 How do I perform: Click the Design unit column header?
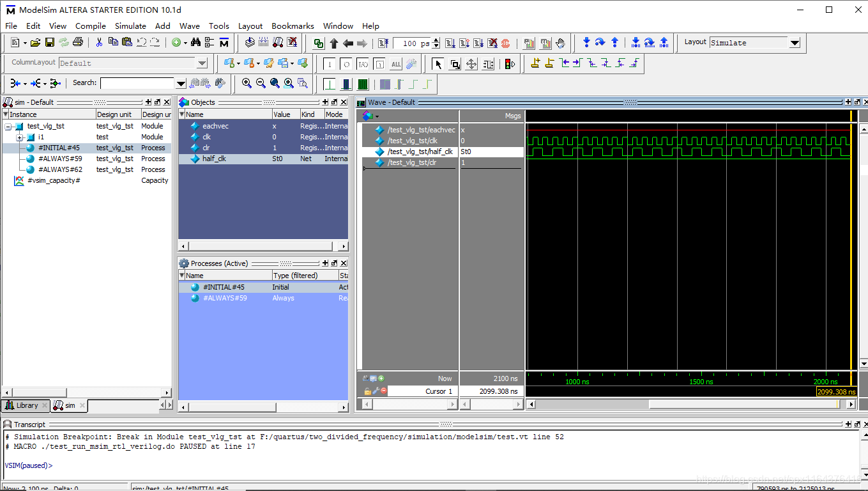pyautogui.click(x=118, y=114)
